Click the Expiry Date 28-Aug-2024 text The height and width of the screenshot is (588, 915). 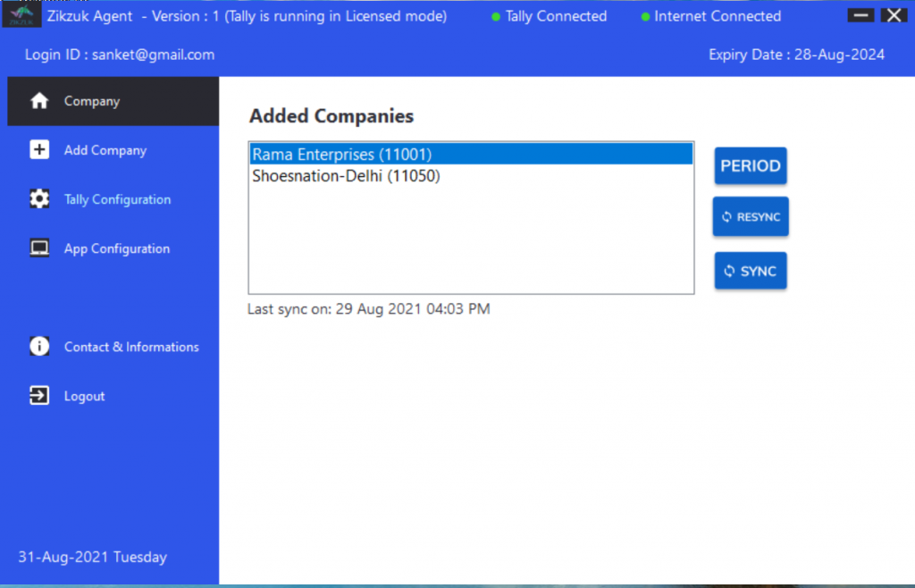pos(796,55)
